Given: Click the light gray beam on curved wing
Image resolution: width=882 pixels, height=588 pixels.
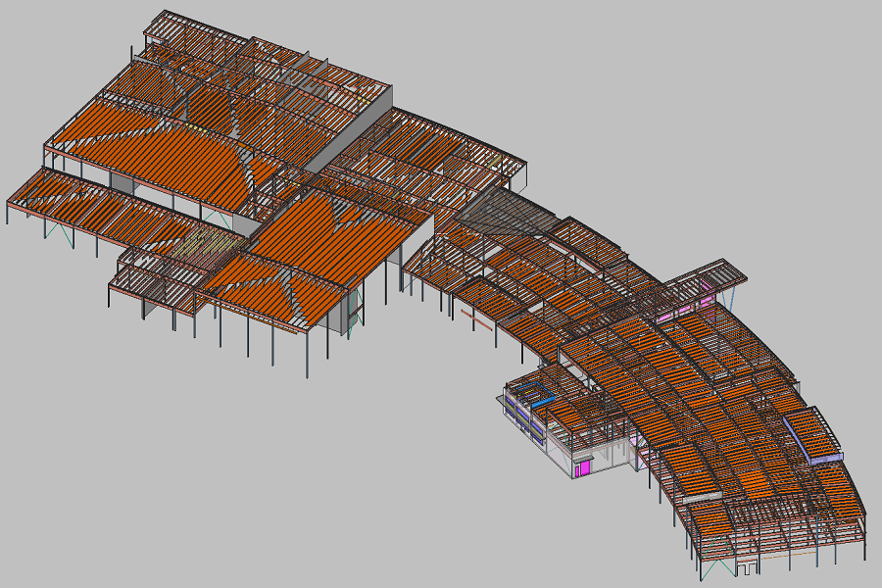Looking at the screenshot, I should 701,499.
